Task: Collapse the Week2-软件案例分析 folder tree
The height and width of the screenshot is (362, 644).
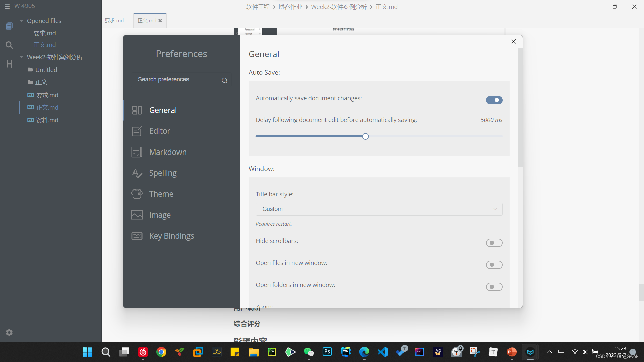Action: [x=22, y=57]
